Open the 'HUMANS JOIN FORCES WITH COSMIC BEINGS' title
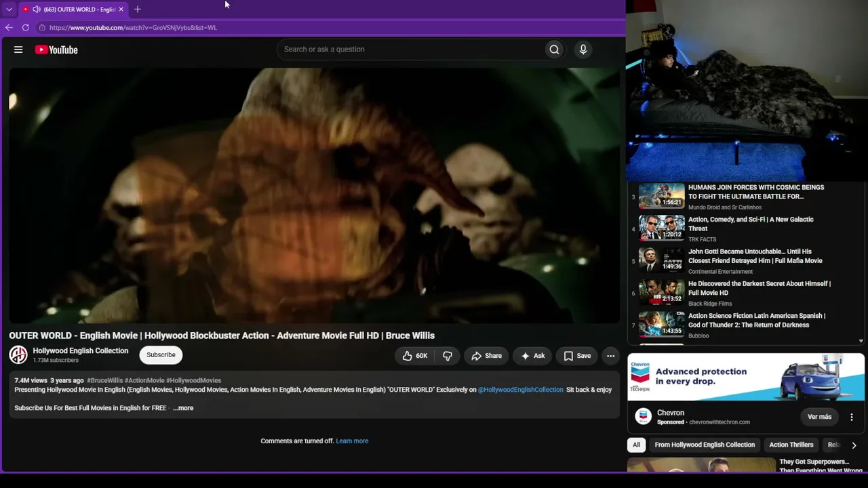 [x=756, y=192]
